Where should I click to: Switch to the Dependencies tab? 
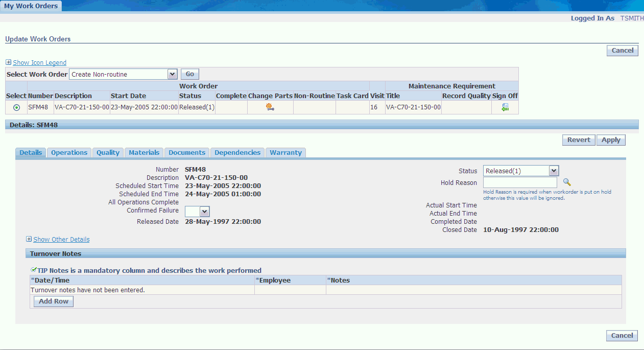[237, 152]
